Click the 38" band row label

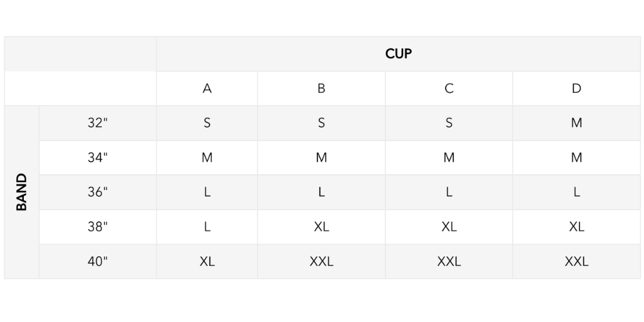[97, 227]
